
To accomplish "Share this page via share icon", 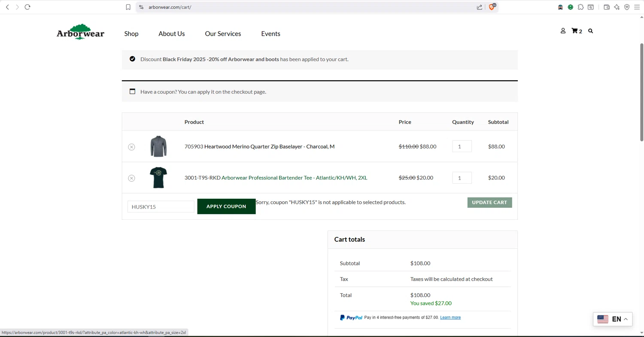I will pyautogui.click(x=479, y=7).
